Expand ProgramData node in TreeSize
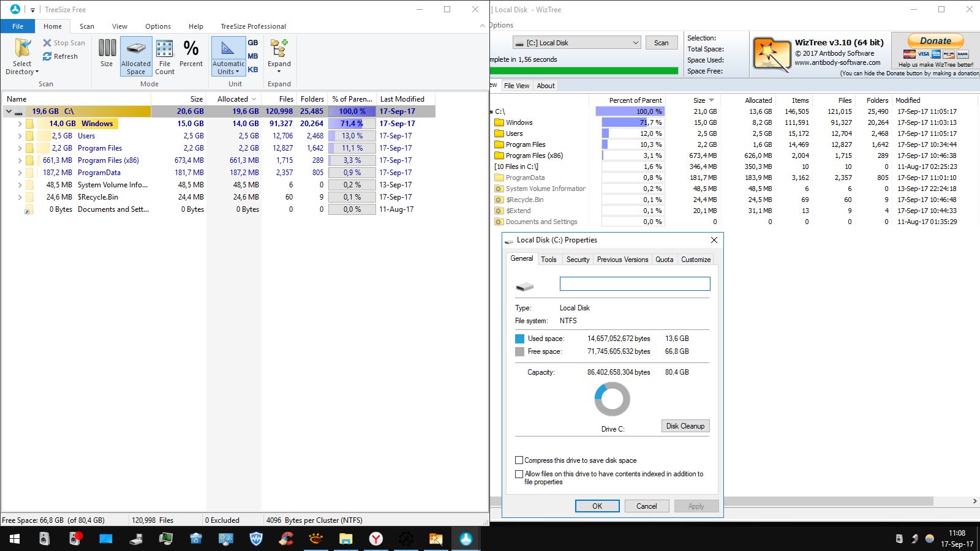This screenshot has height=551, width=980. tap(20, 173)
